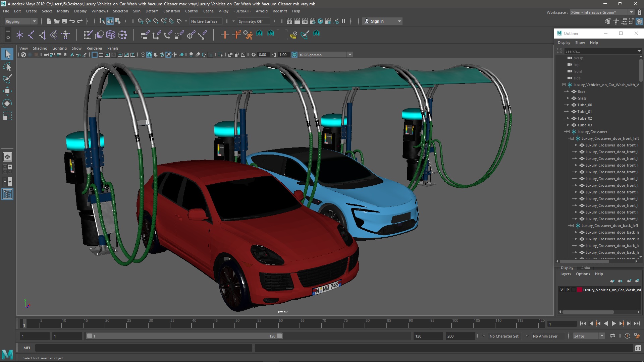Toggle viewport use all lights
Screen dimensions: 644x362
pos(175,55)
